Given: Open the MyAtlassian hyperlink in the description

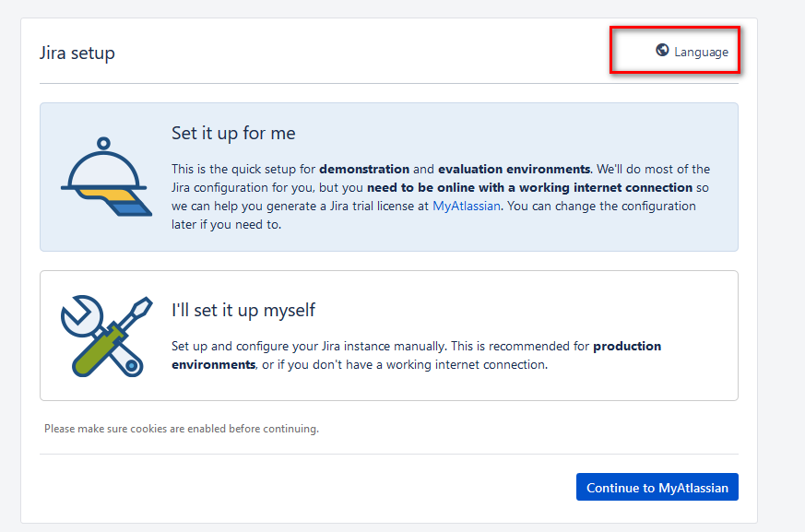Looking at the screenshot, I should 467,206.
